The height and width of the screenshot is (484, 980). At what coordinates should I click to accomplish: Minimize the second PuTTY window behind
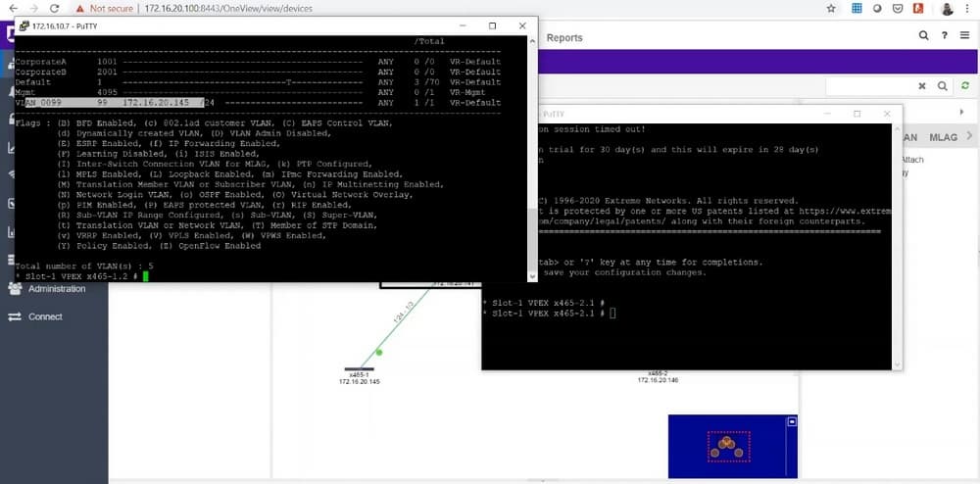[x=828, y=114]
